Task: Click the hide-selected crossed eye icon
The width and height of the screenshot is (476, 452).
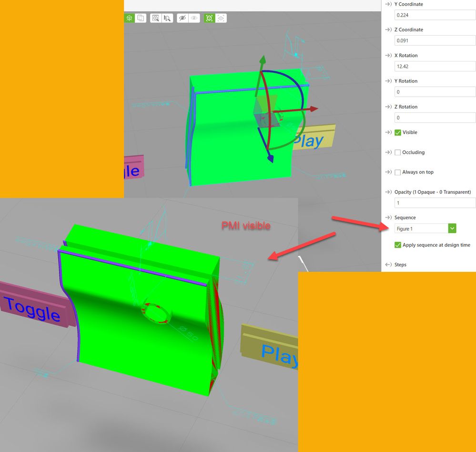Action: (182, 18)
